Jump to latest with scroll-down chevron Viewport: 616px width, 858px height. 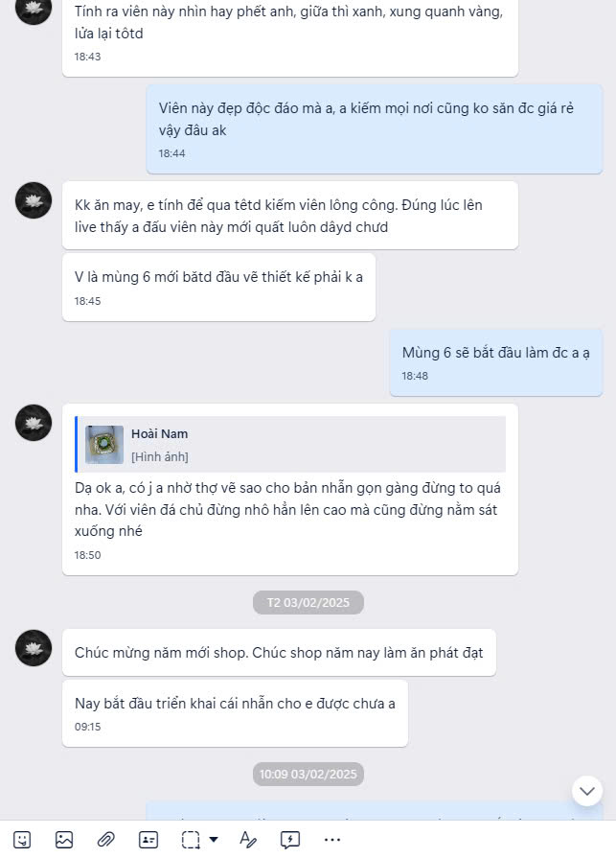(x=587, y=791)
